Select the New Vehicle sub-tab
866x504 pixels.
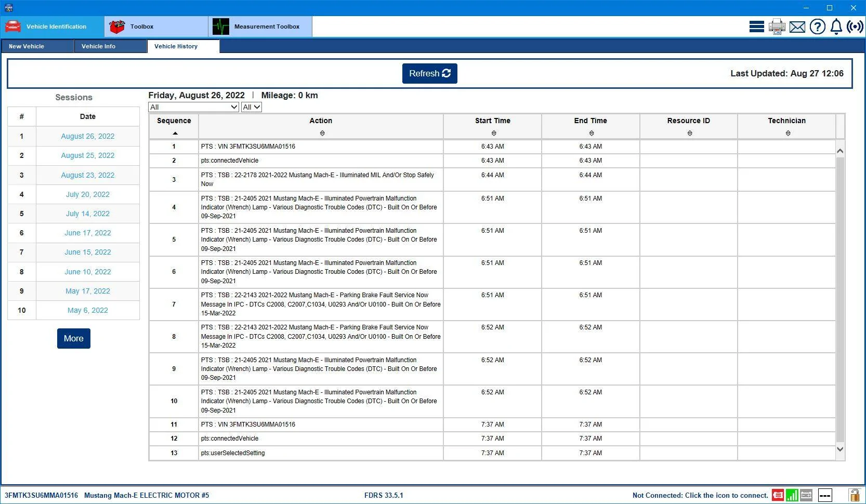(x=37, y=46)
